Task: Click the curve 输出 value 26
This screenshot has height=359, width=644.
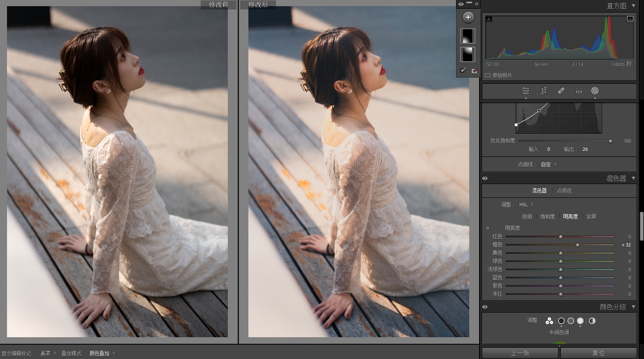Action: (585, 149)
